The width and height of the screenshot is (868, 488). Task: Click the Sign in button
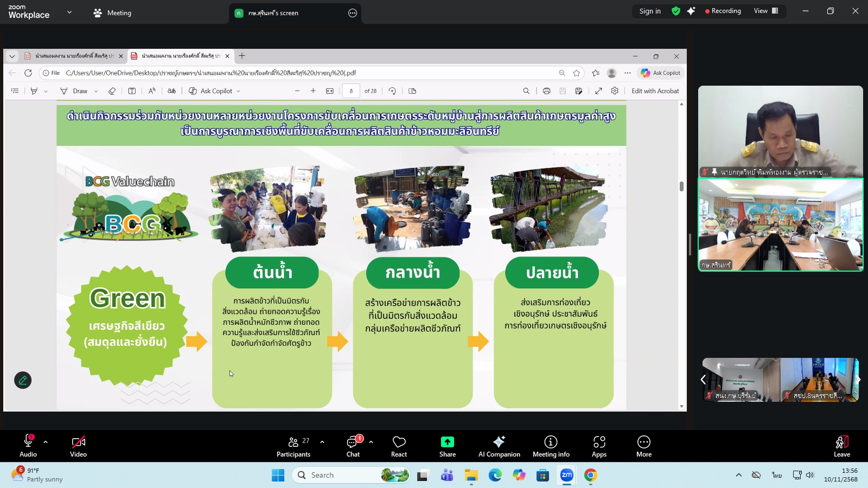tap(649, 10)
